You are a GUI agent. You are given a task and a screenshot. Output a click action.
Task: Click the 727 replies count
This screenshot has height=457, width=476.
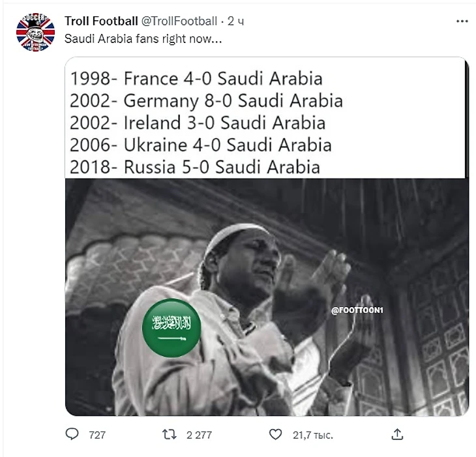click(97, 435)
